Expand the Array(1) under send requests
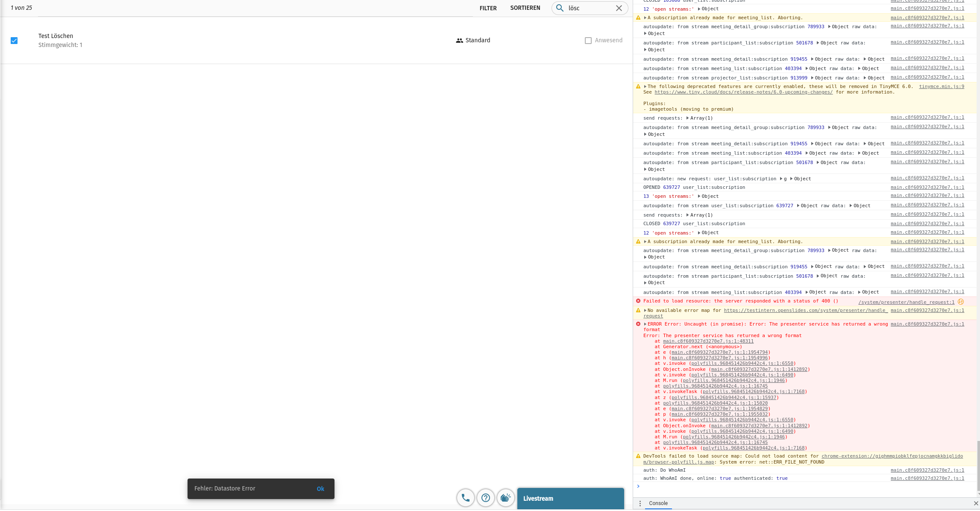 (x=688, y=215)
